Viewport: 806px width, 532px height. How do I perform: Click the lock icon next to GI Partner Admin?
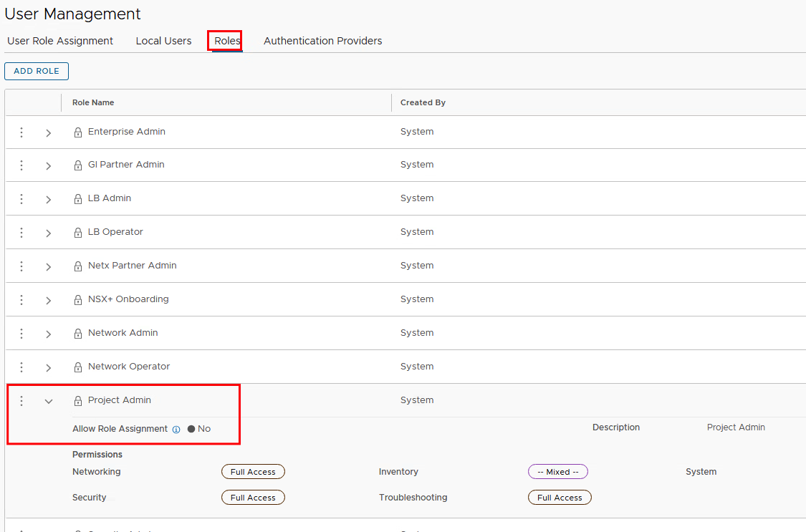78,165
